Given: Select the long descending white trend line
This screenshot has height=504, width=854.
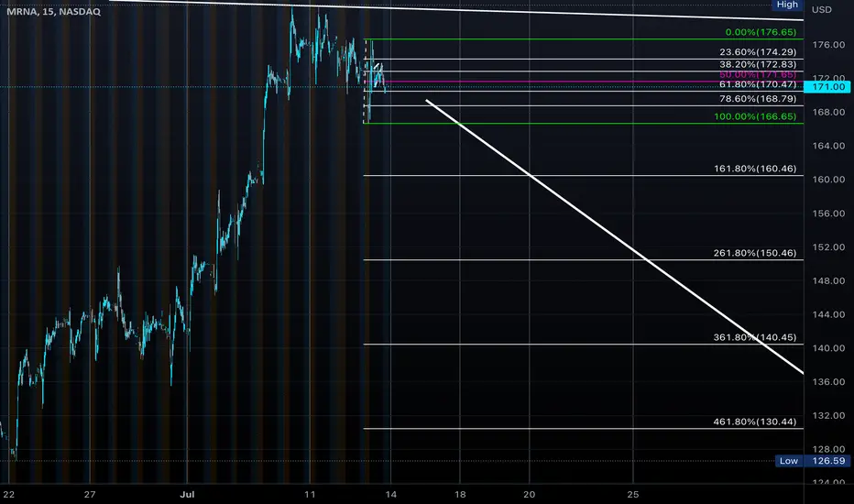Looking at the screenshot, I should 614,236.
